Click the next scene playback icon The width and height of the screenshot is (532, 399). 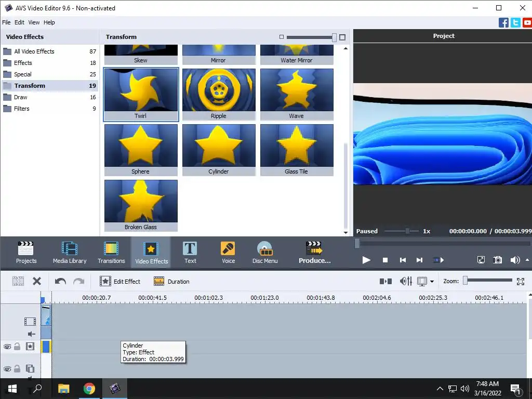tap(438, 260)
